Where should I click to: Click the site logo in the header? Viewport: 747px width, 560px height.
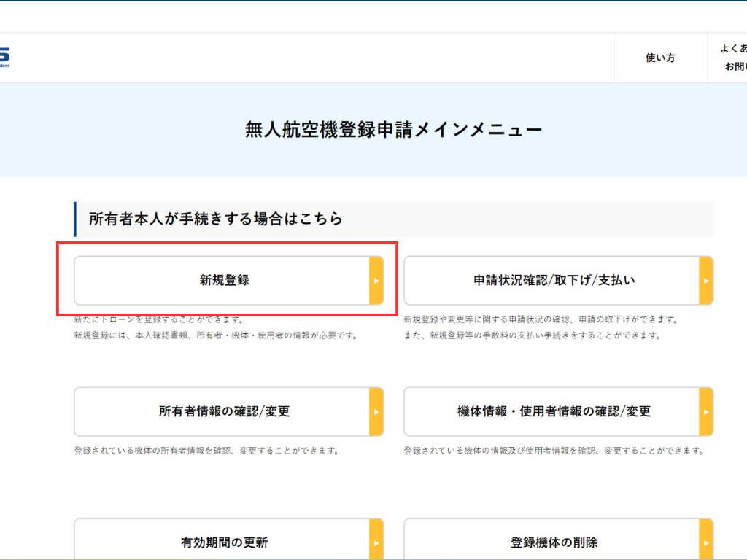tap(4, 57)
